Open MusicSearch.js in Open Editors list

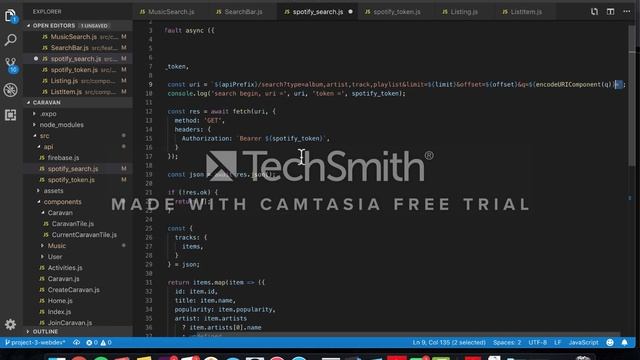pos(78,37)
